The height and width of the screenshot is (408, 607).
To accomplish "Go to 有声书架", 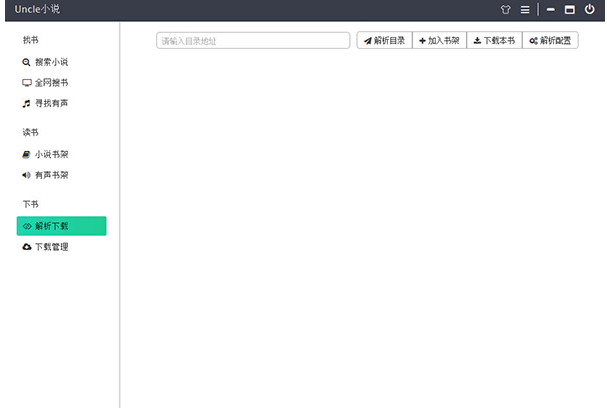I will click(45, 175).
